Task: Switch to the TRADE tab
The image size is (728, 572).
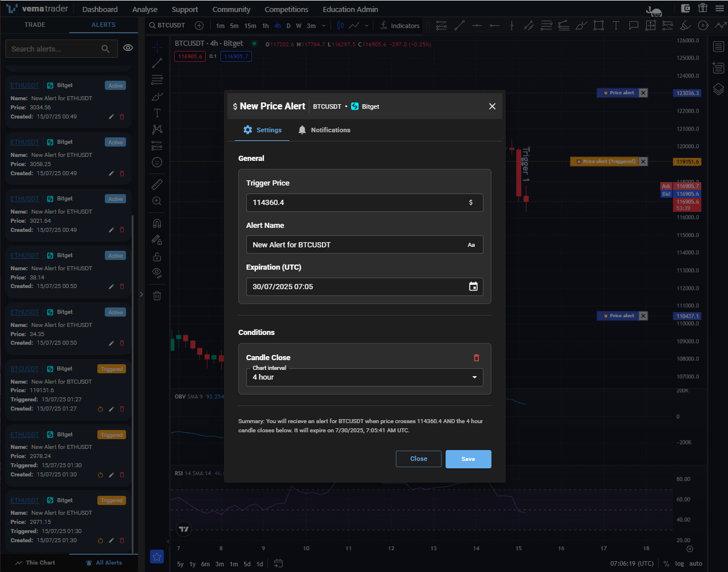Action: 35,25
